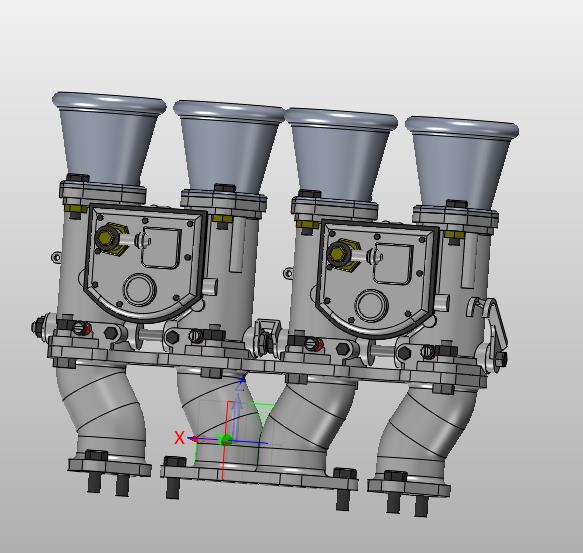This screenshot has width=583, height=553.
Task: Select the nut at left end of throttle shaft
Action: (x=39, y=327)
